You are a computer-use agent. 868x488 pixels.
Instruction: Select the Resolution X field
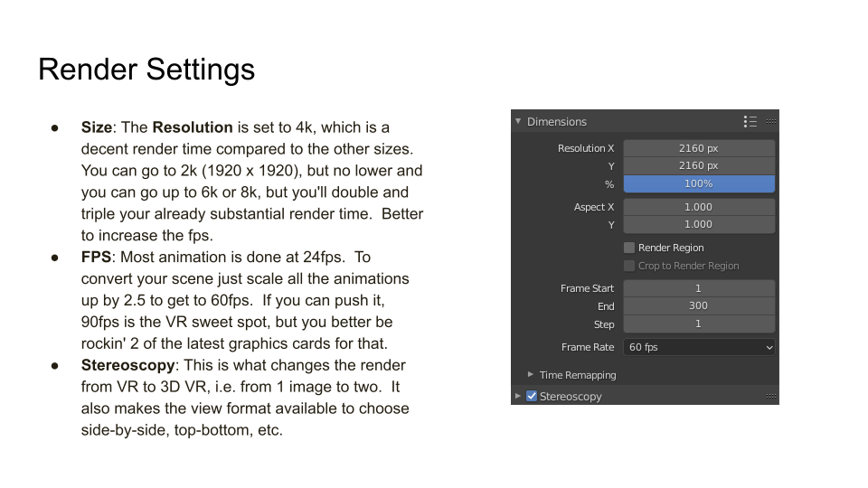click(x=699, y=148)
